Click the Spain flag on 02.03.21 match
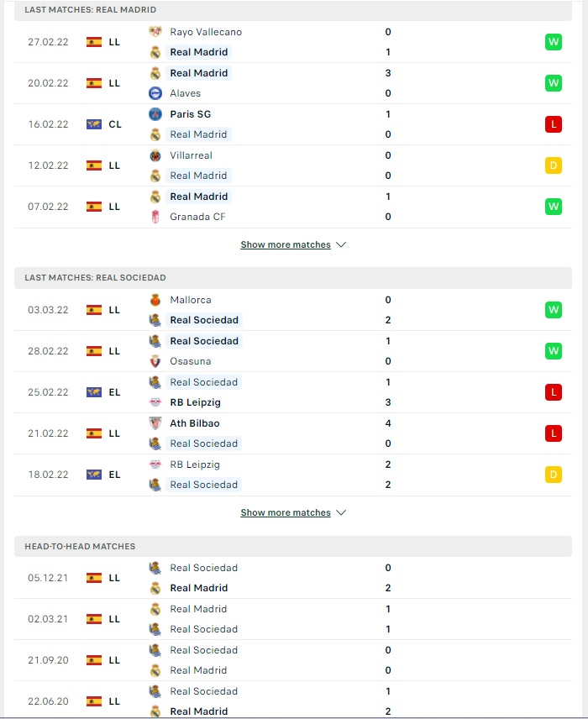Screen dimensions: 588x719 (x=94, y=619)
